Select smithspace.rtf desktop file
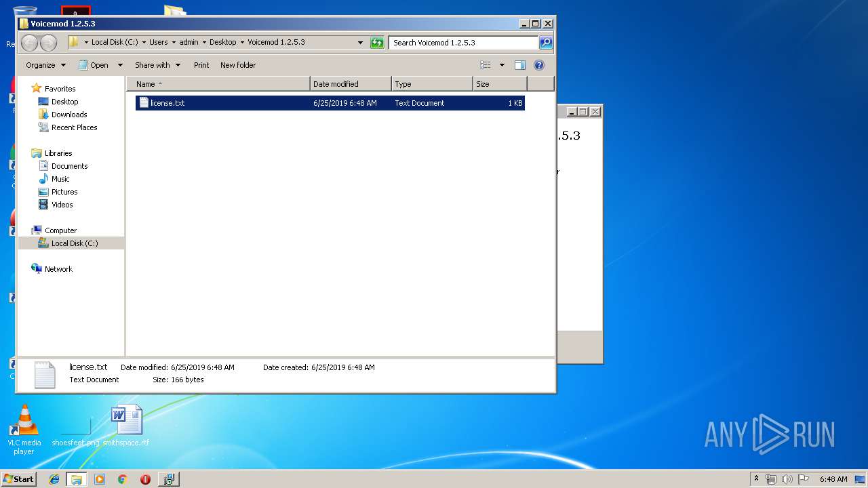The height and width of the screenshot is (488, 868). 126,426
